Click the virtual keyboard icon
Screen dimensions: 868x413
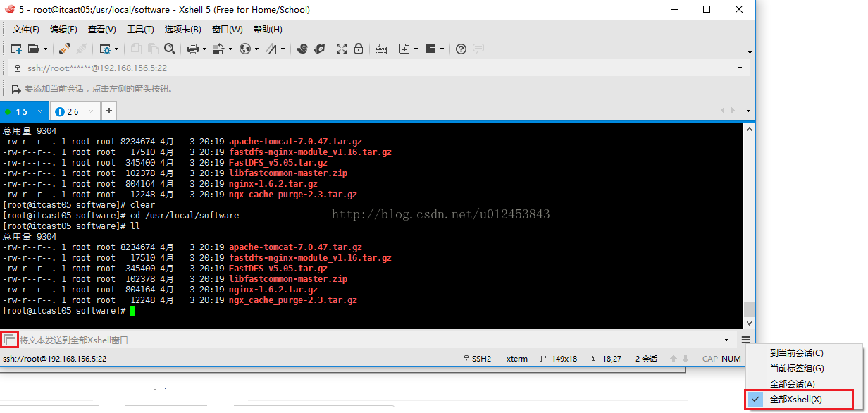pos(381,49)
